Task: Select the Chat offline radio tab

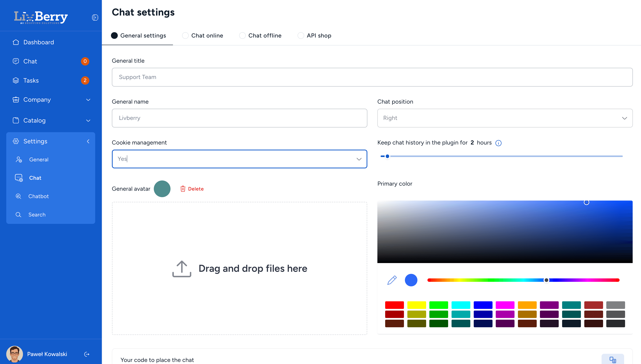Action: (x=242, y=35)
